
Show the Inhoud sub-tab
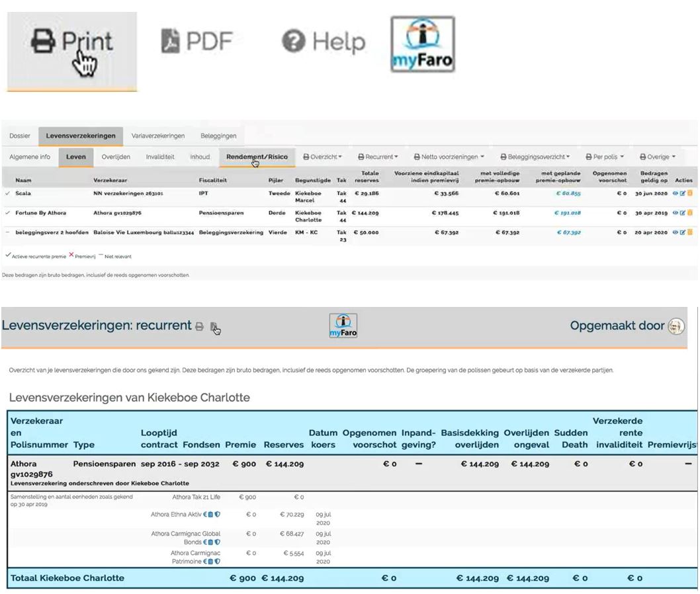pos(200,157)
